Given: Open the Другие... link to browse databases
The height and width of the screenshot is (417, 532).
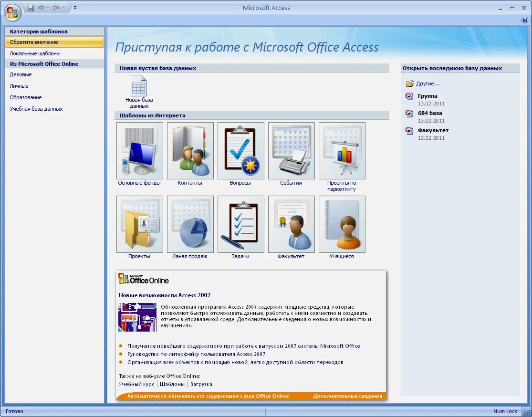Looking at the screenshot, I should pos(428,83).
